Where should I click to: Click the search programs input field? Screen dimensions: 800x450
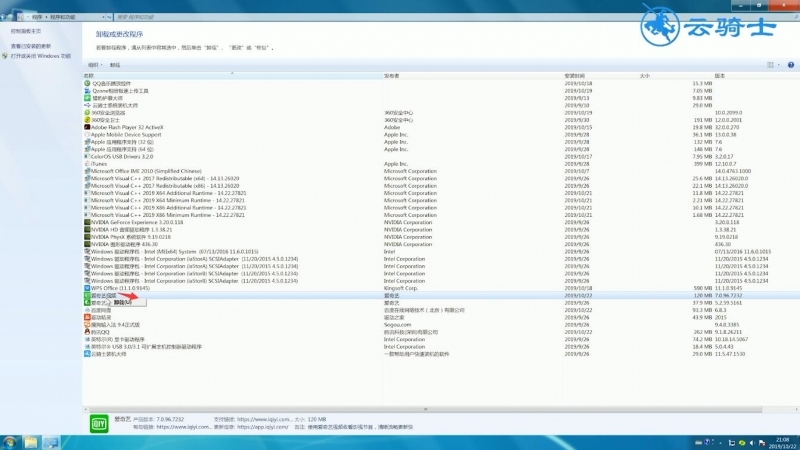(454, 17)
